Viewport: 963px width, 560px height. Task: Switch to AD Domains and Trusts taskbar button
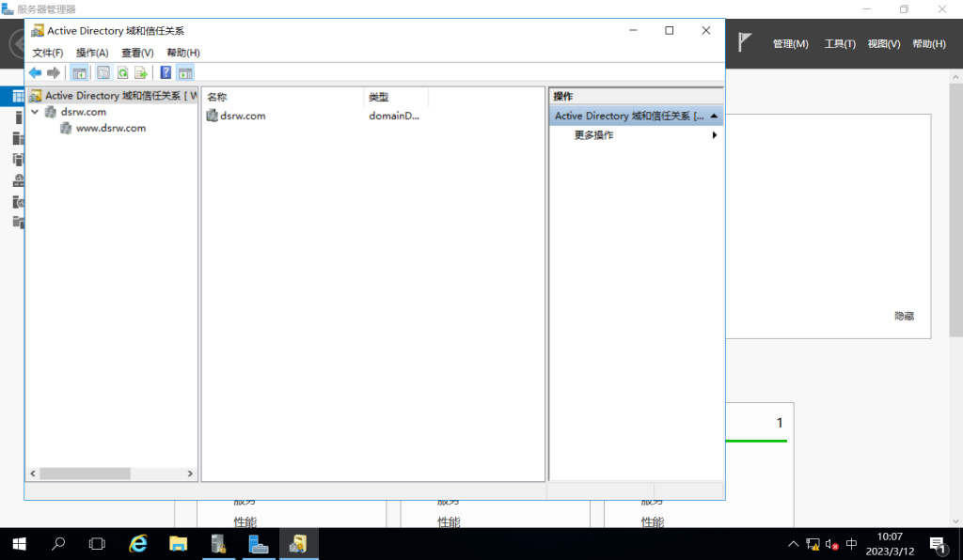298,544
